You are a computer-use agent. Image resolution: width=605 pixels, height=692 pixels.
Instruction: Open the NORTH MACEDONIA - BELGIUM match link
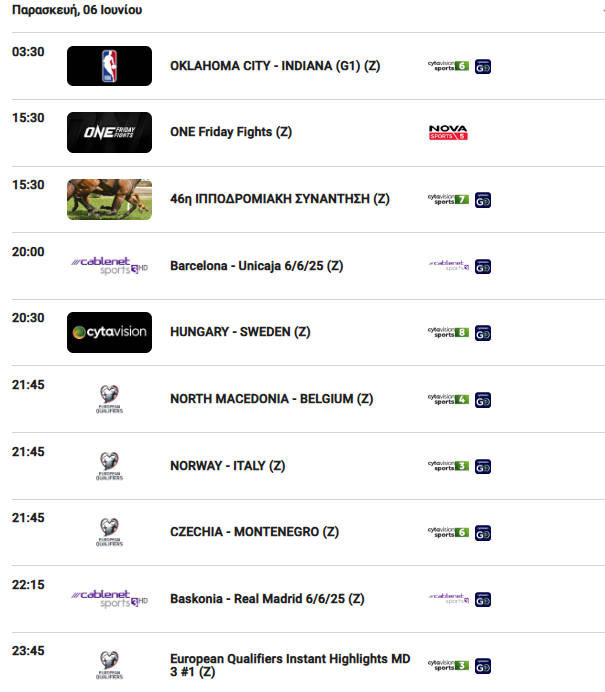(272, 399)
